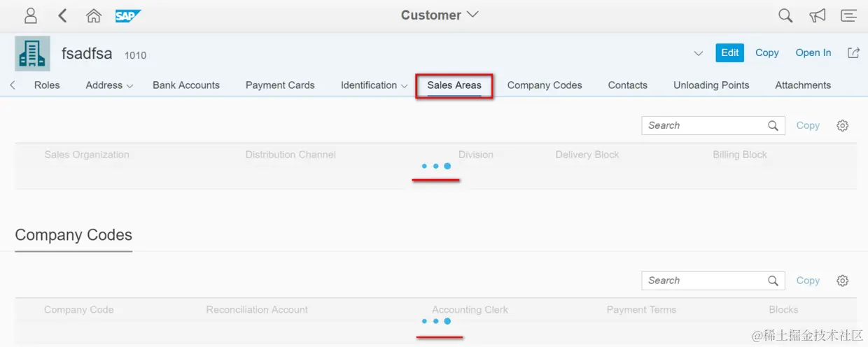Click the header Copy button

click(x=767, y=52)
